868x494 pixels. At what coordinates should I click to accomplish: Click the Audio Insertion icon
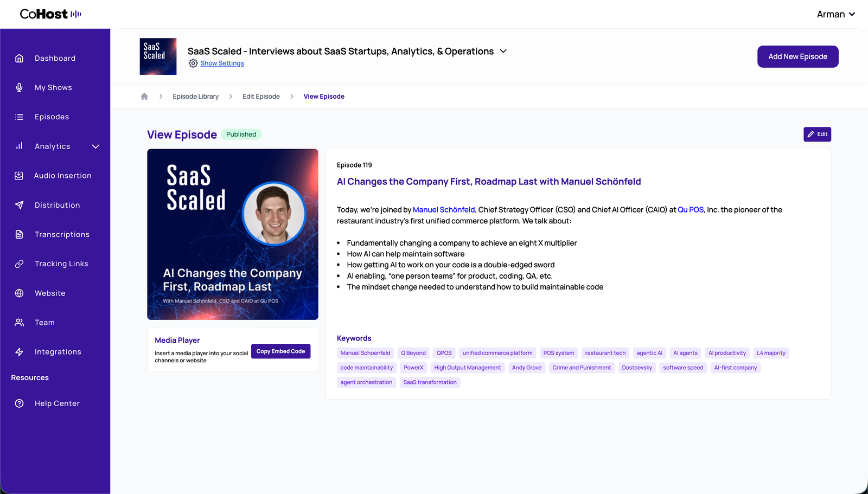19,176
